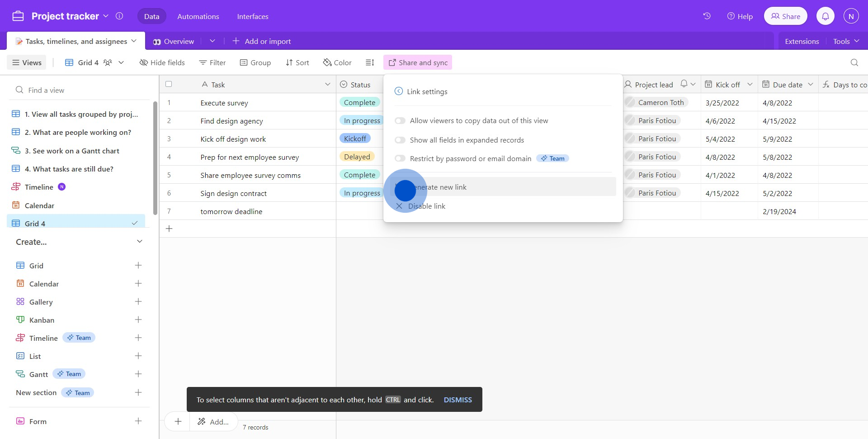Open the notifications bell icon
The height and width of the screenshot is (439, 868).
(825, 16)
